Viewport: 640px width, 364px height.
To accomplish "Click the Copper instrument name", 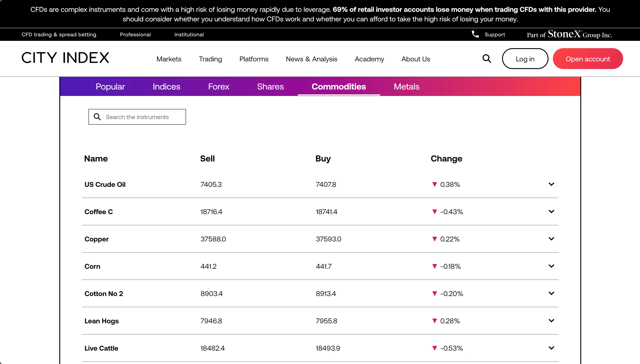I will (x=97, y=239).
